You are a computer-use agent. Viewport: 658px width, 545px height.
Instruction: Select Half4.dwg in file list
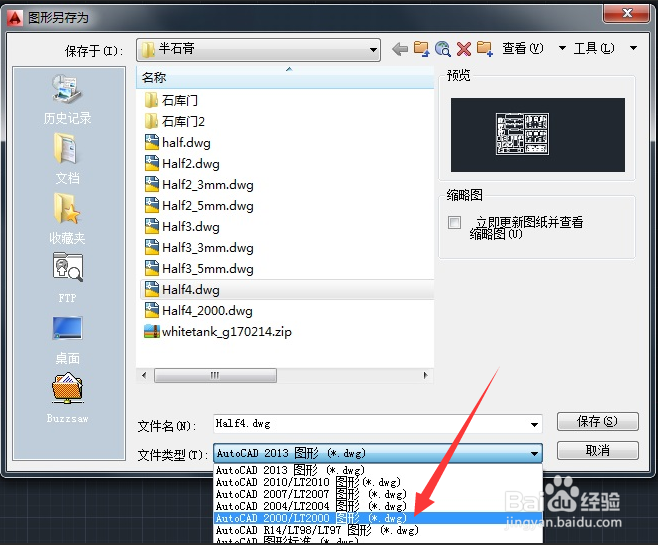point(287,289)
